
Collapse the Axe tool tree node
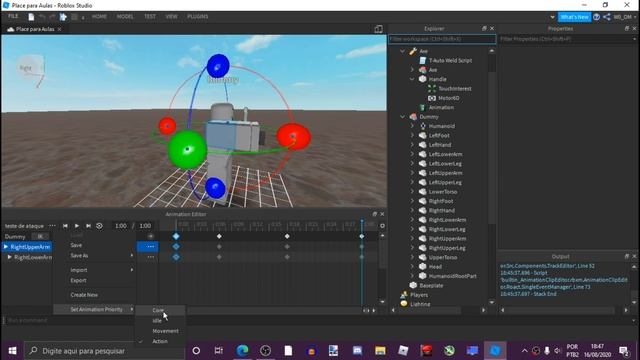(402, 51)
